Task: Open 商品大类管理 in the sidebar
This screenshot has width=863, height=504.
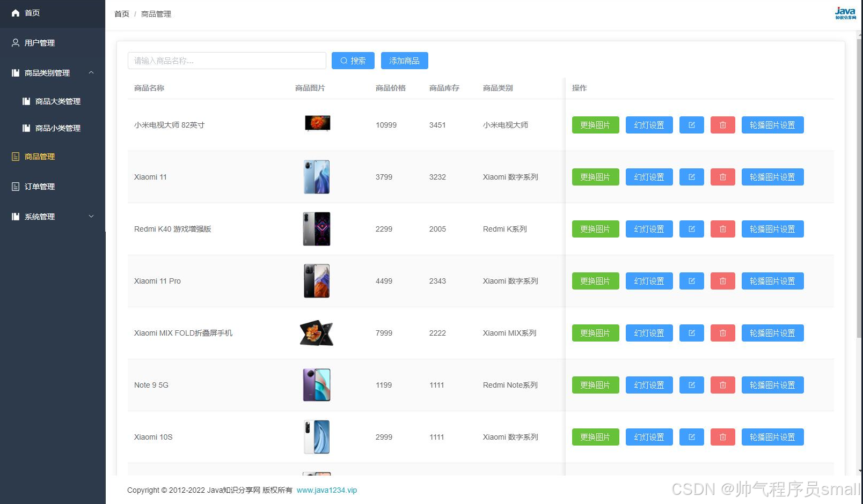Action: click(x=53, y=101)
